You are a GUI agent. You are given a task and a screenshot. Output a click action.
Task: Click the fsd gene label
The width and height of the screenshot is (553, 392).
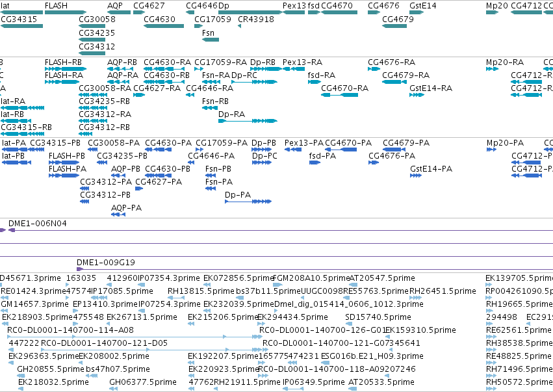click(313, 6)
